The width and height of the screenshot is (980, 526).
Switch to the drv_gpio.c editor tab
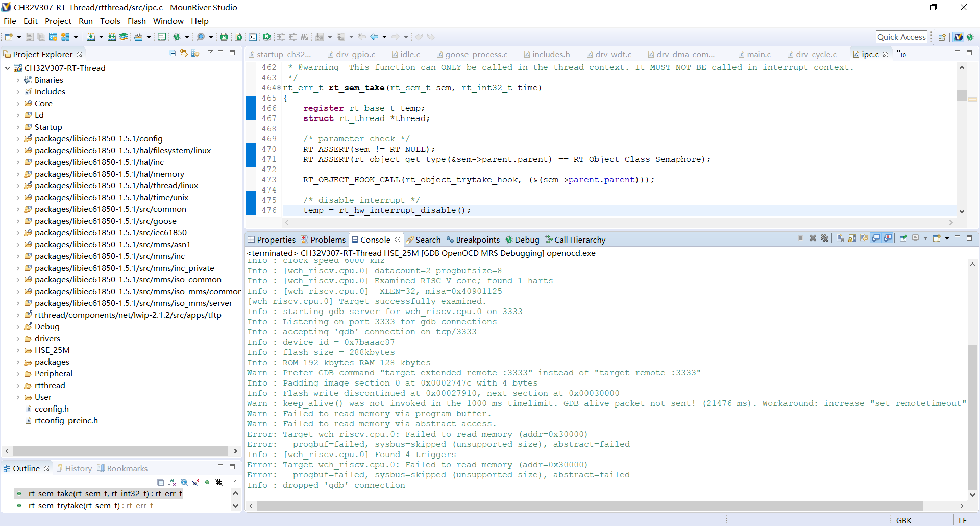pyautogui.click(x=351, y=54)
